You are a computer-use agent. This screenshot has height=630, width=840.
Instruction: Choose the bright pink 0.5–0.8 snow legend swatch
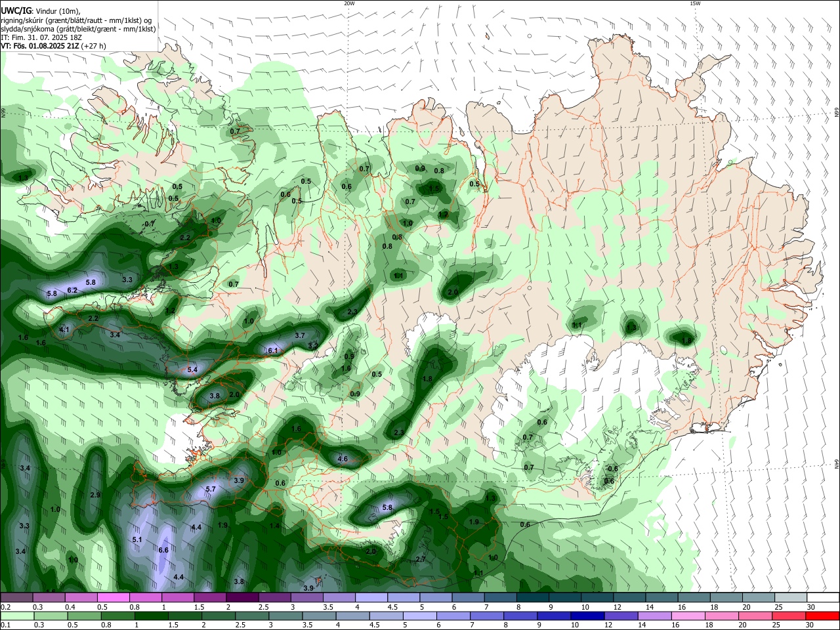click(x=114, y=597)
